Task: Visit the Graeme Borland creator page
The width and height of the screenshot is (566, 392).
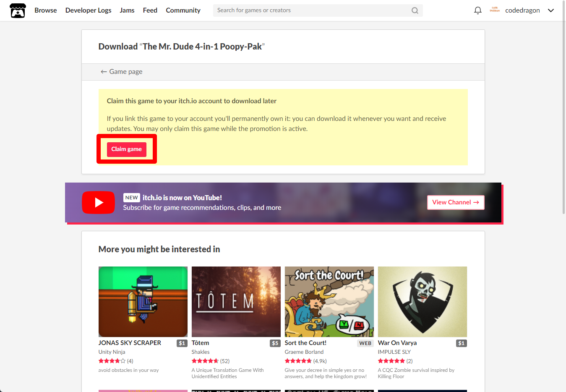Action: click(304, 352)
